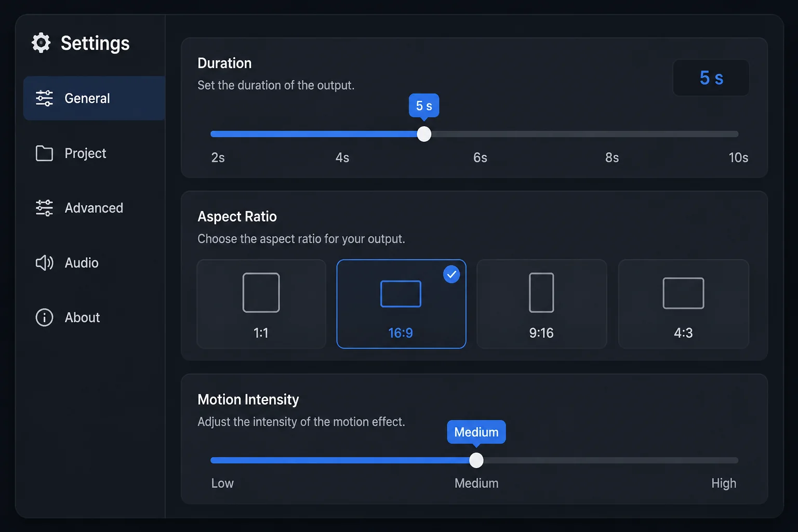798x532 pixels.
Task: Open Project via its folder icon
Action: pyautogui.click(x=44, y=153)
